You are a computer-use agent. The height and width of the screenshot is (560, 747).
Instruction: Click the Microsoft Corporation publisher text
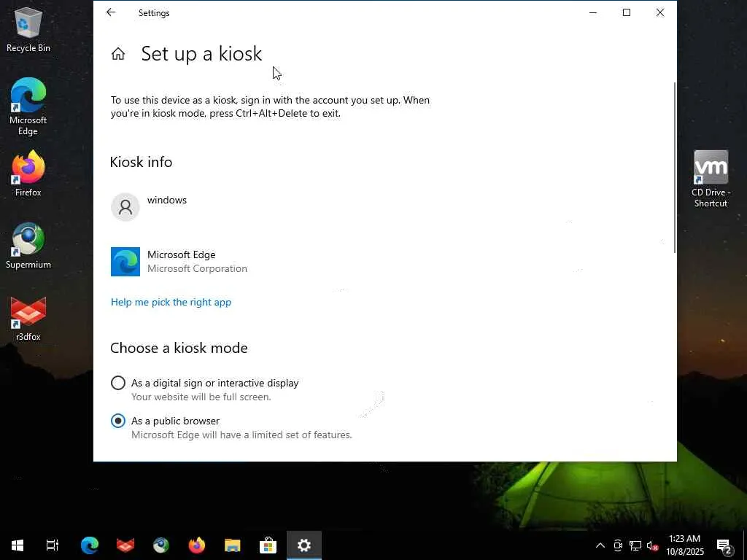pyautogui.click(x=197, y=268)
